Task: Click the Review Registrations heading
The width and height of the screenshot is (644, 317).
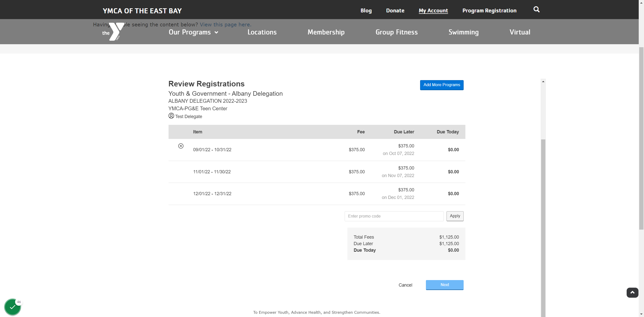Action: pyautogui.click(x=206, y=84)
